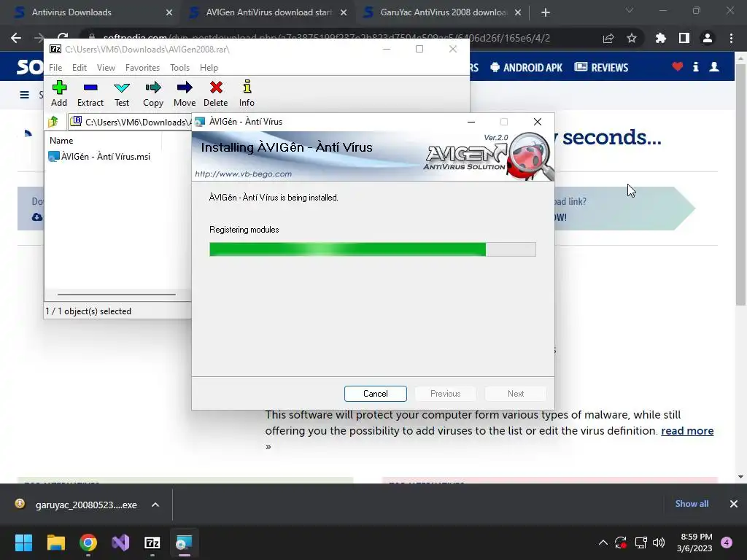This screenshot has width=747, height=560.
Task: Click the 7-Zip address path field
Action: [131, 122]
